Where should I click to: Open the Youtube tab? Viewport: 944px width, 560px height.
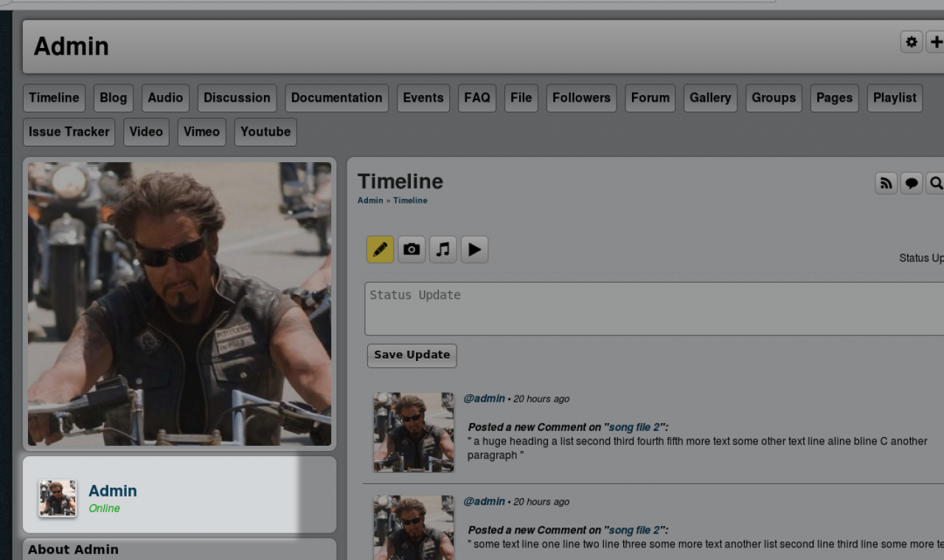(265, 132)
